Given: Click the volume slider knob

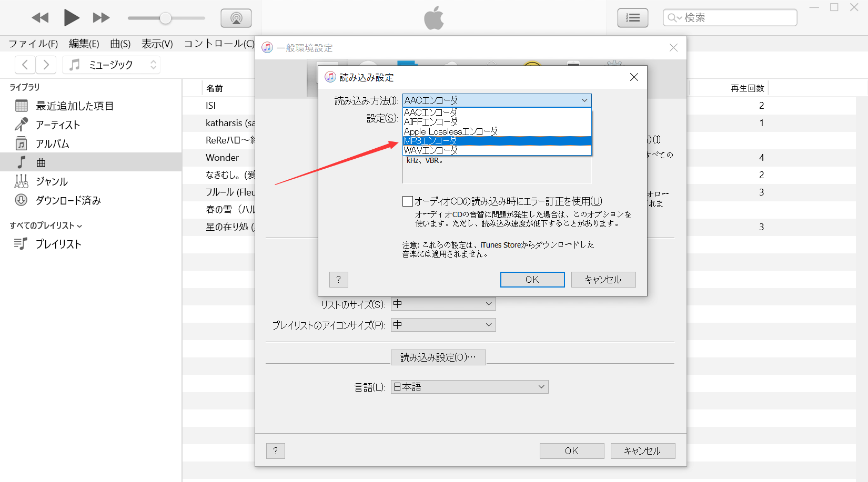Looking at the screenshot, I should point(165,18).
